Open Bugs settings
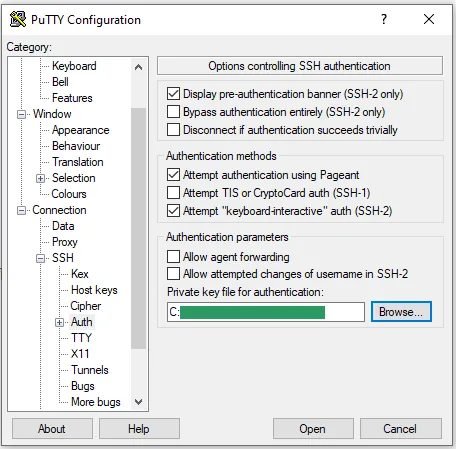Screen dimensions: 456x449 tap(83, 386)
